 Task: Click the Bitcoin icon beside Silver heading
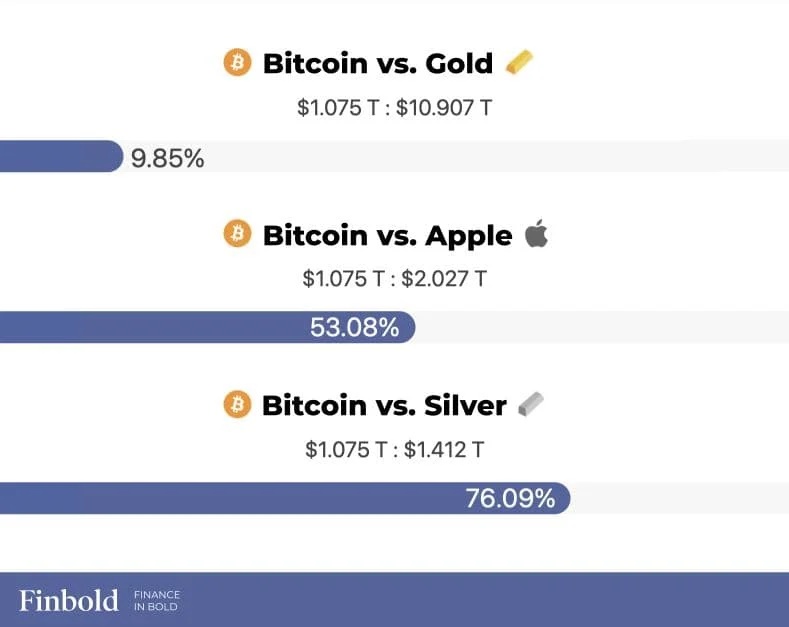click(238, 404)
